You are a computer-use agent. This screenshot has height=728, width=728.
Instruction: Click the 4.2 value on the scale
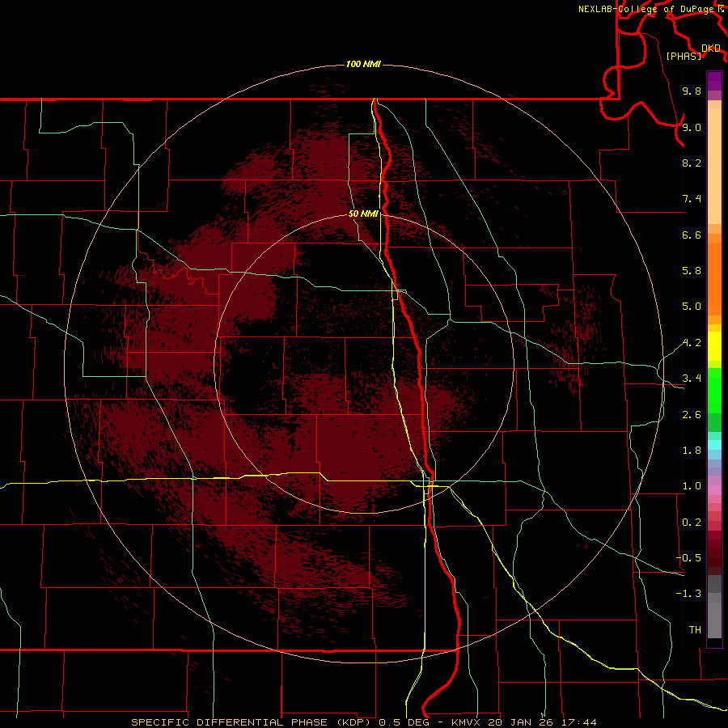click(692, 343)
